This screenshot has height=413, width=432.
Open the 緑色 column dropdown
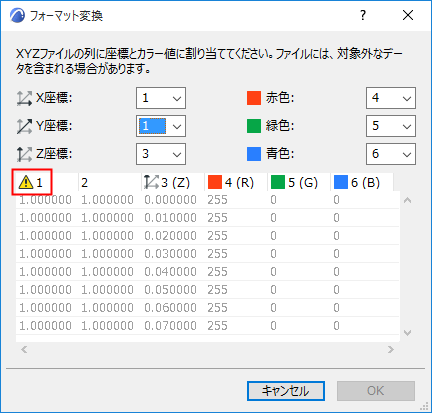pyautogui.click(x=391, y=126)
